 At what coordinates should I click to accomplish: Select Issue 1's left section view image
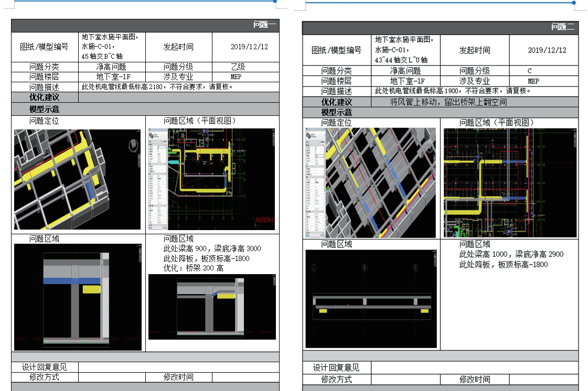tap(77, 297)
